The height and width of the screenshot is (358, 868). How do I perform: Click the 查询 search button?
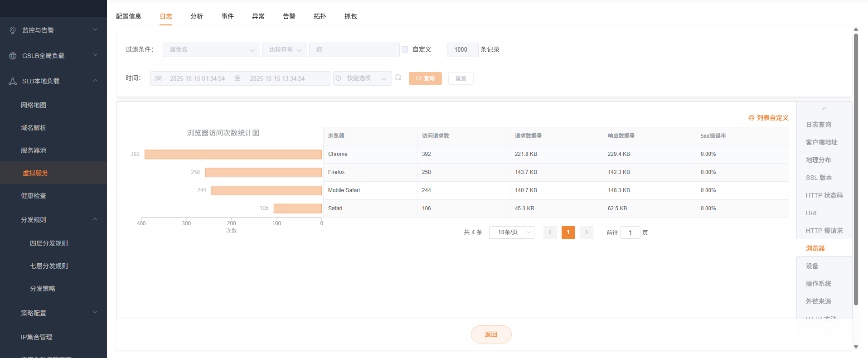(x=425, y=78)
